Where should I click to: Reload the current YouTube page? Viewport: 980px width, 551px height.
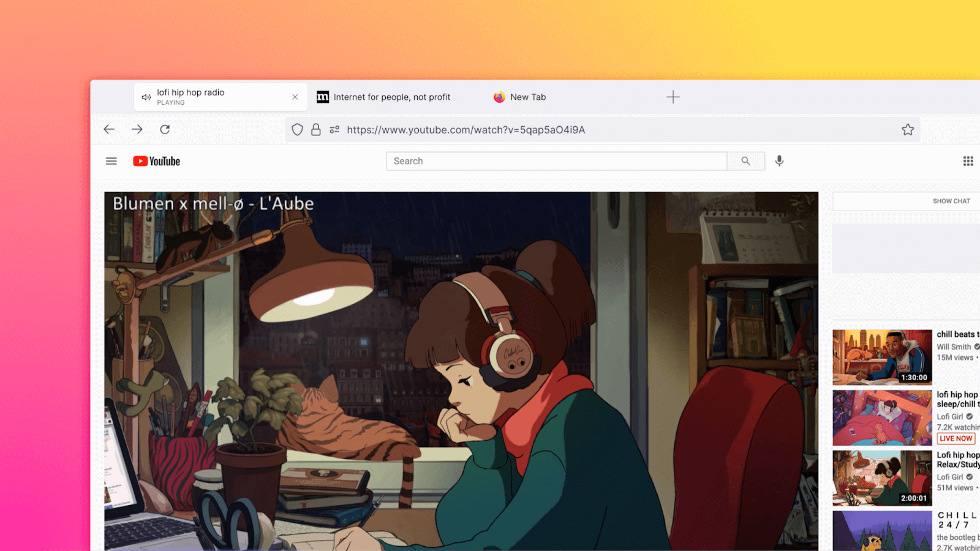click(x=165, y=129)
